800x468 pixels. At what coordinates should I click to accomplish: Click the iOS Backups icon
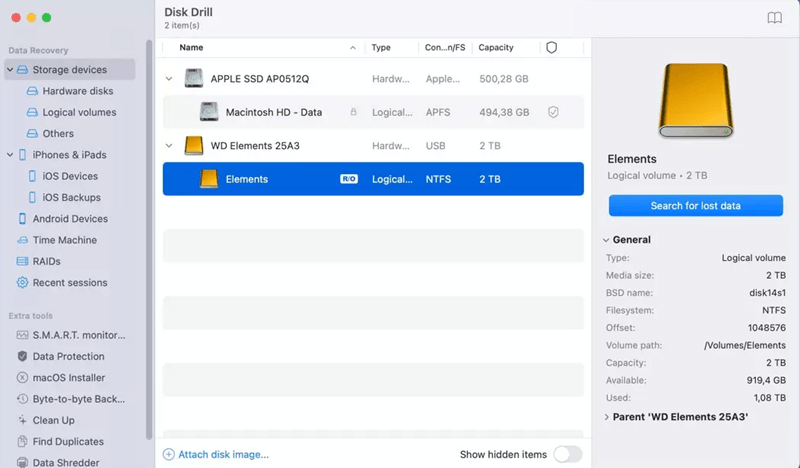point(32,198)
